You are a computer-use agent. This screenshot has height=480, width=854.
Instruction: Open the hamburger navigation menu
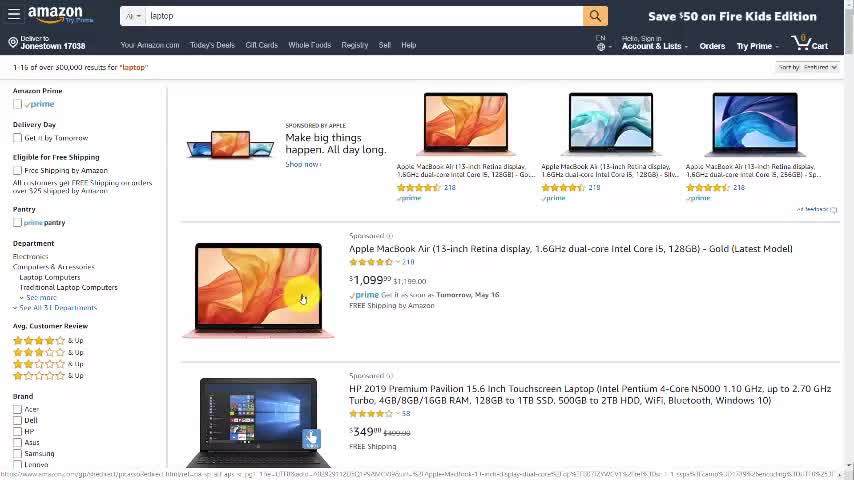[x=14, y=15]
